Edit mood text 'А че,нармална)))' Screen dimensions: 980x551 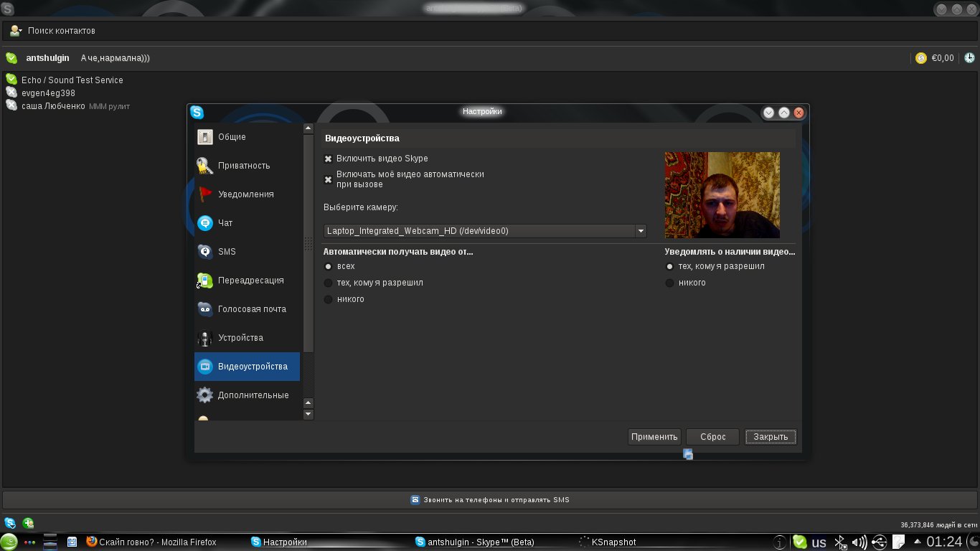(115, 58)
